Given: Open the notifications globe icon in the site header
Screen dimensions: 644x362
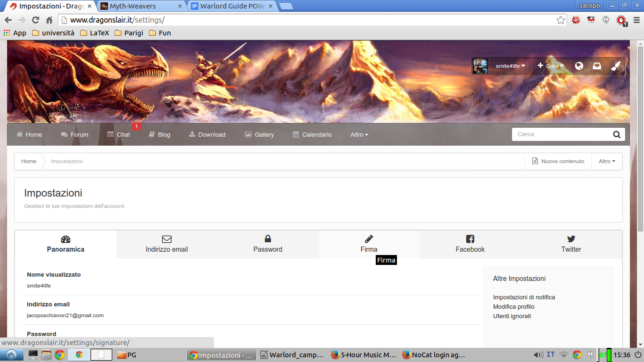Looking at the screenshot, I should (x=579, y=66).
